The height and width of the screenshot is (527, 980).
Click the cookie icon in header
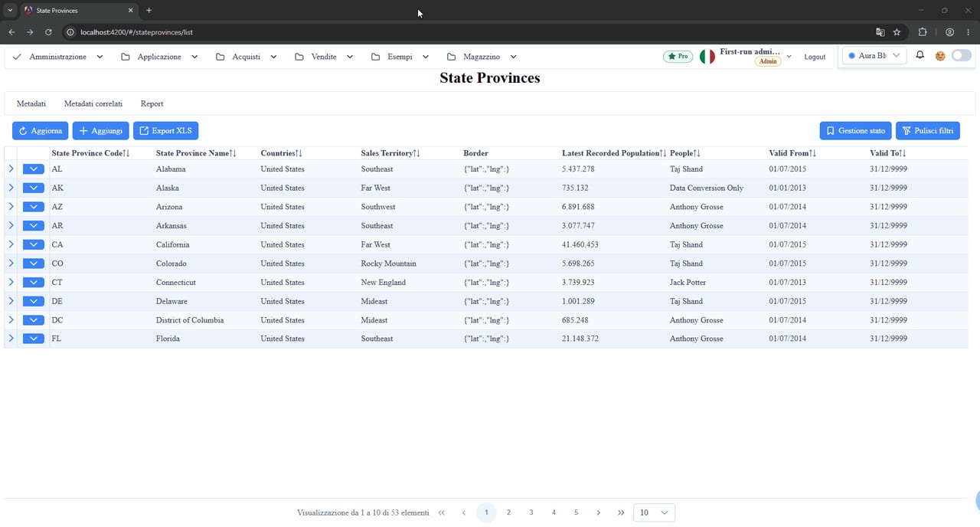tap(940, 56)
